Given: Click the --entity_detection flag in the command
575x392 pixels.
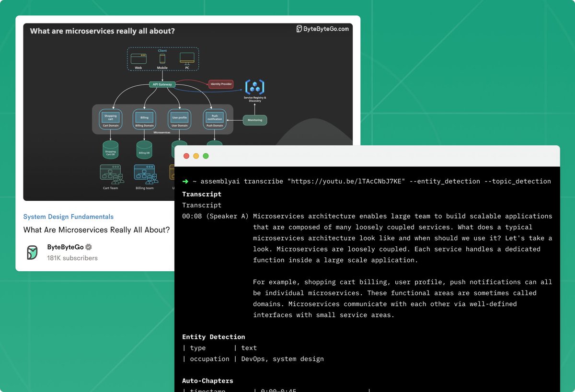Looking at the screenshot, I should coord(445,181).
